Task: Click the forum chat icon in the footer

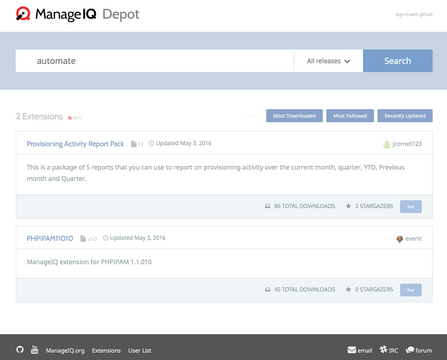Action: pyautogui.click(x=410, y=350)
